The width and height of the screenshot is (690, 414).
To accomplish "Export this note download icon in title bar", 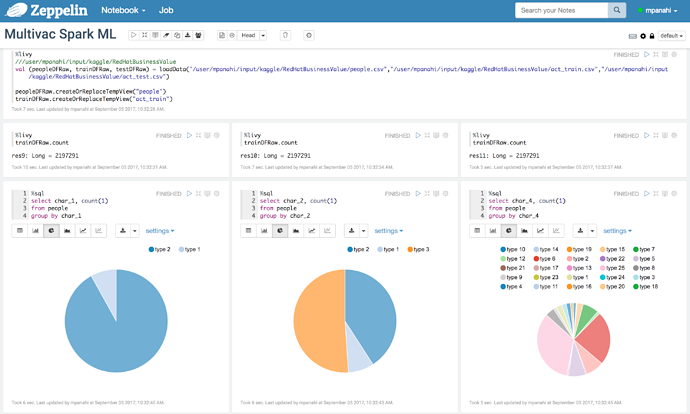I will 187,35.
